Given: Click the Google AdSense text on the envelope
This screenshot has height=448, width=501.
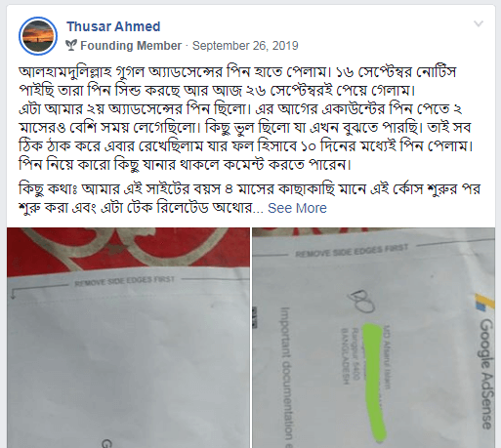Looking at the screenshot, I should [486, 374].
